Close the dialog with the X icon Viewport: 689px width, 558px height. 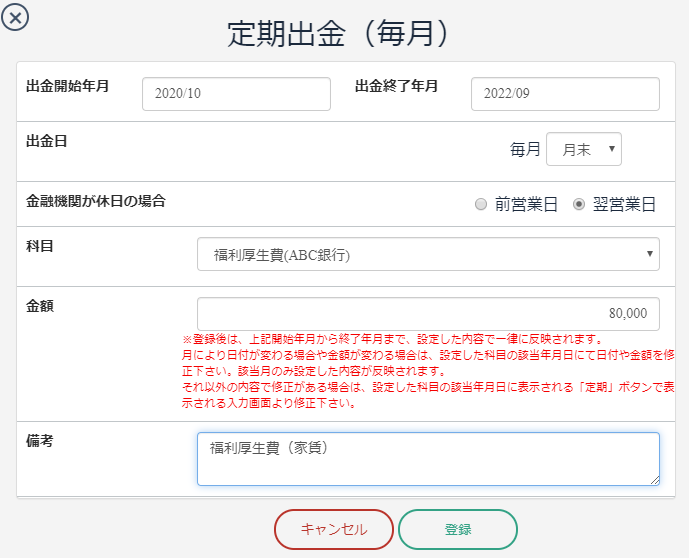[15, 18]
